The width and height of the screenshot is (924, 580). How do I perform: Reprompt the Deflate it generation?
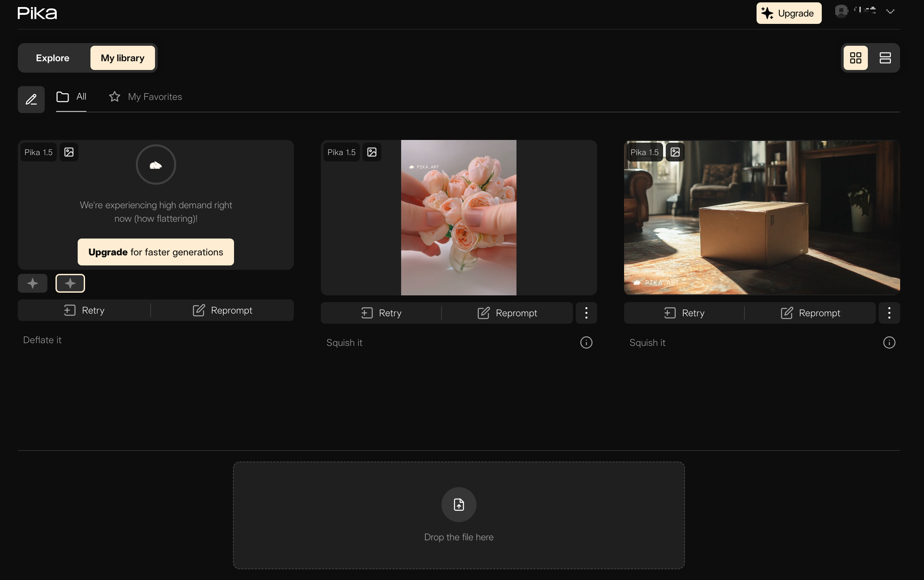point(222,310)
